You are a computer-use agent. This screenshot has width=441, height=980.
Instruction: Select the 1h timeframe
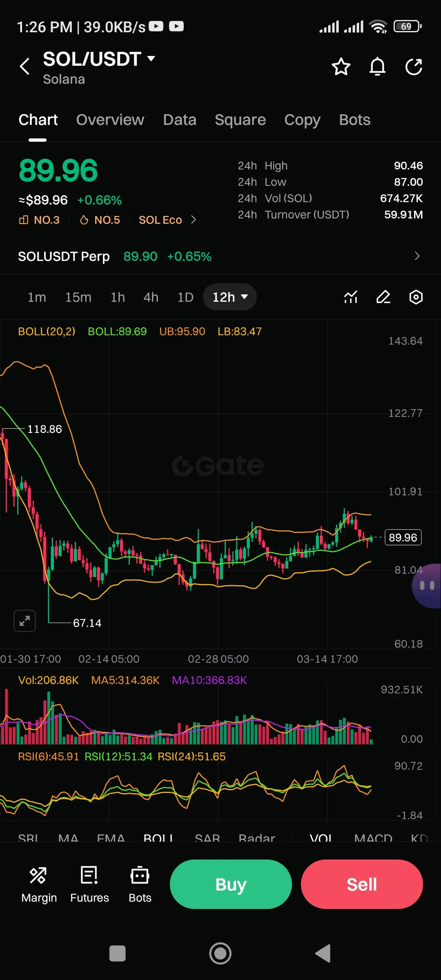[x=118, y=297]
